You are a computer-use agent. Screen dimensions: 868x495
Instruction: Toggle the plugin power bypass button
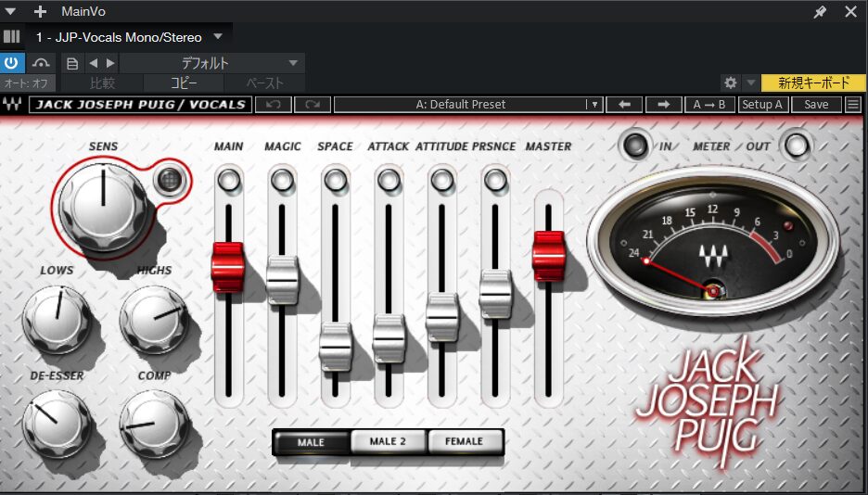pos(12,63)
